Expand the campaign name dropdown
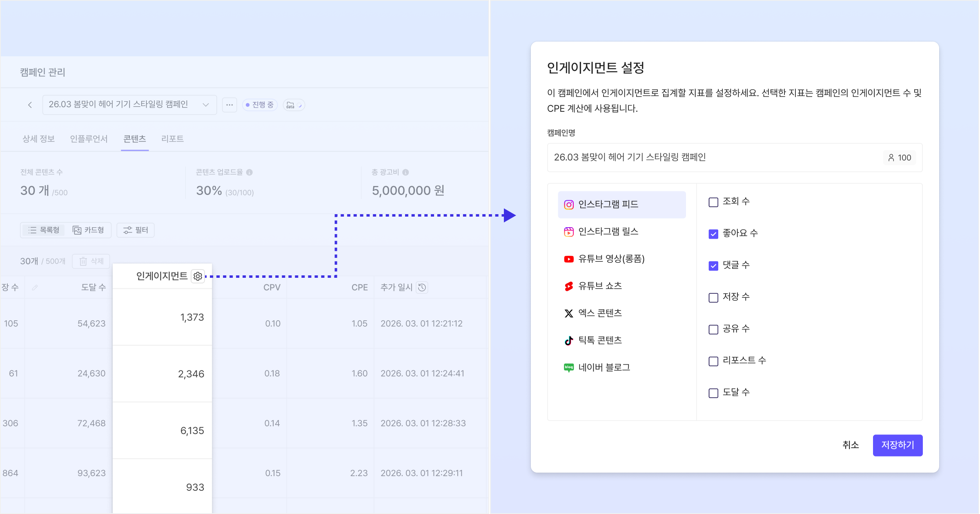Image resolution: width=980 pixels, height=514 pixels. click(x=206, y=105)
